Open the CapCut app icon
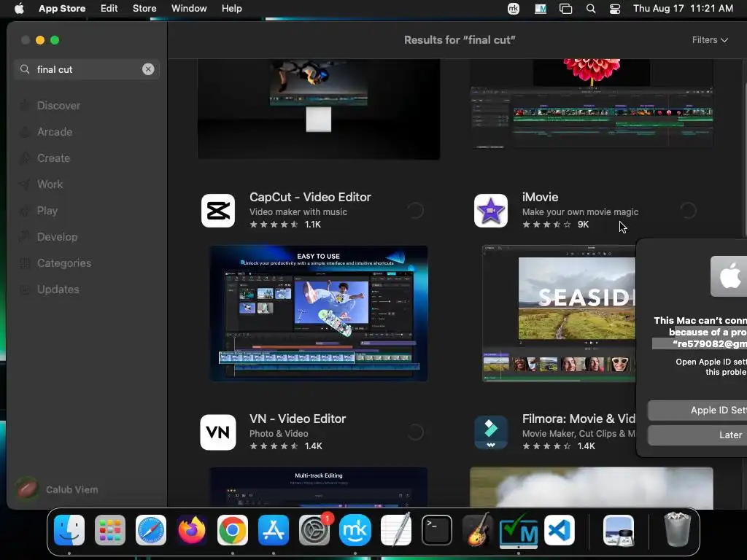The image size is (747, 560). pos(217,211)
